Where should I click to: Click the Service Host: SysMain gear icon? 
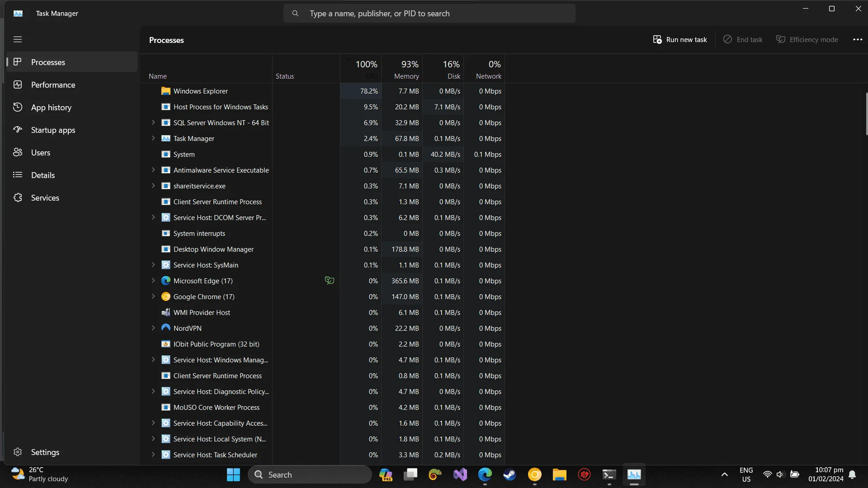tap(166, 265)
